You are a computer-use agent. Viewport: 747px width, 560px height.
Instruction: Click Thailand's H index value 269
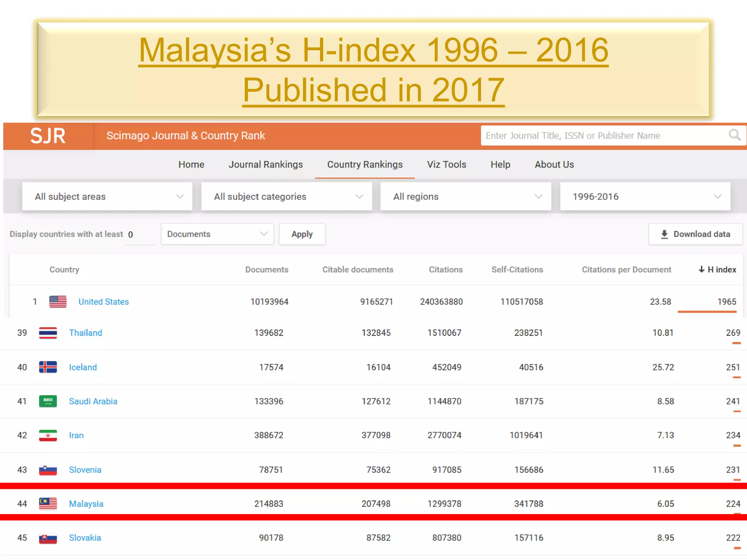click(x=733, y=333)
